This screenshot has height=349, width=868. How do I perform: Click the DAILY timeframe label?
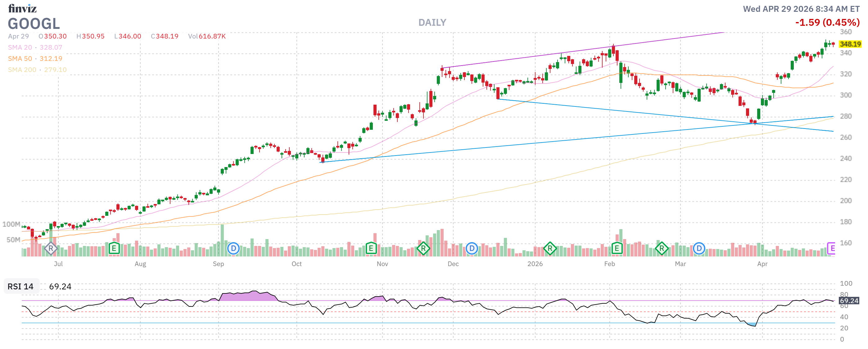click(432, 23)
